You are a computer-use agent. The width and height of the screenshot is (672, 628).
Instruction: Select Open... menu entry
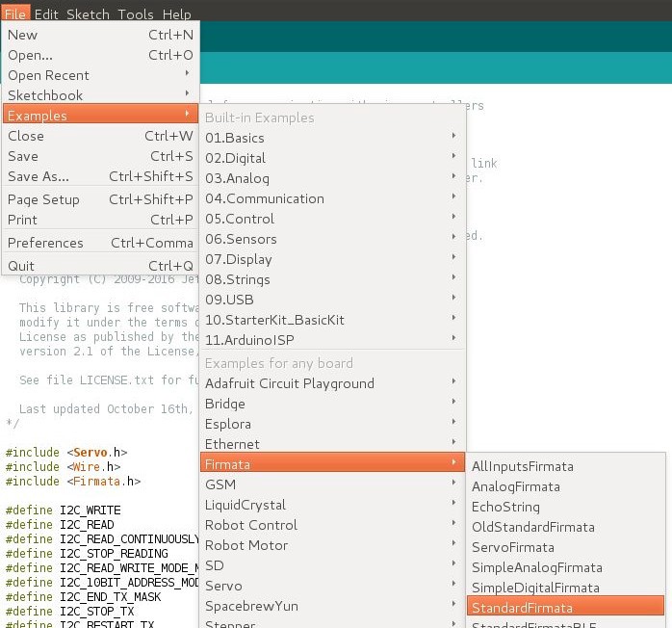pyautogui.click(x=100, y=55)
